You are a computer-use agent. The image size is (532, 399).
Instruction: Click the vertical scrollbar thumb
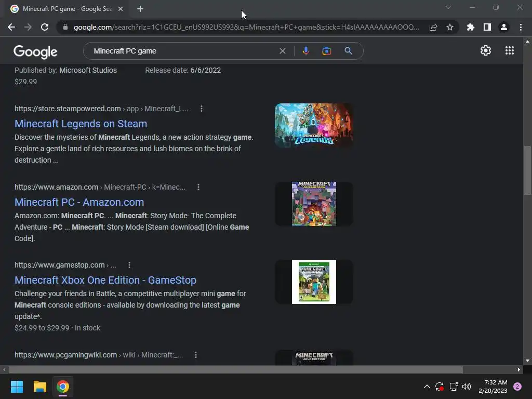(x=527, y=170)
